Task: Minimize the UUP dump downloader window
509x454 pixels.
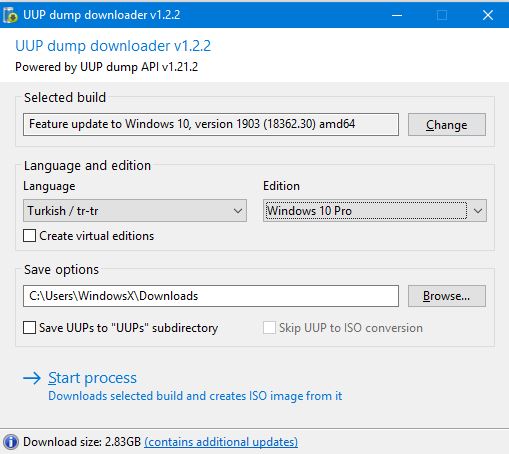Action: (x=397, y=15)
